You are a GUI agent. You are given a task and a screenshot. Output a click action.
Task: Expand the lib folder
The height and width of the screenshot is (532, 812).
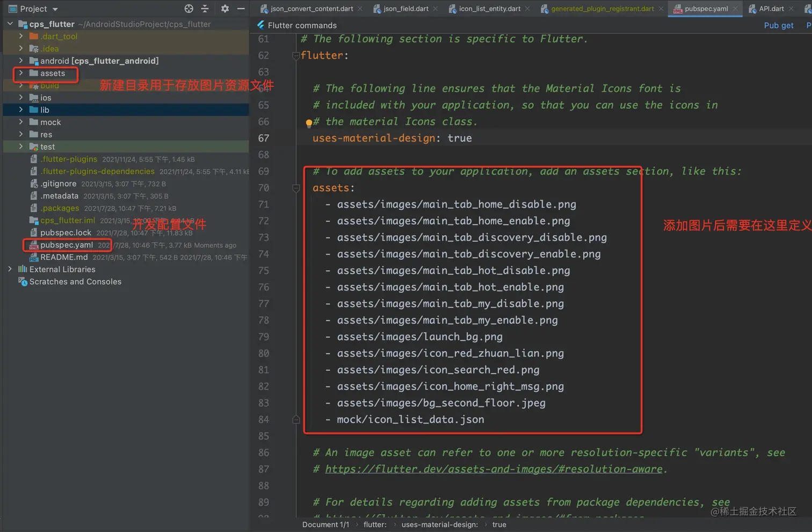(x=21, y=110)
